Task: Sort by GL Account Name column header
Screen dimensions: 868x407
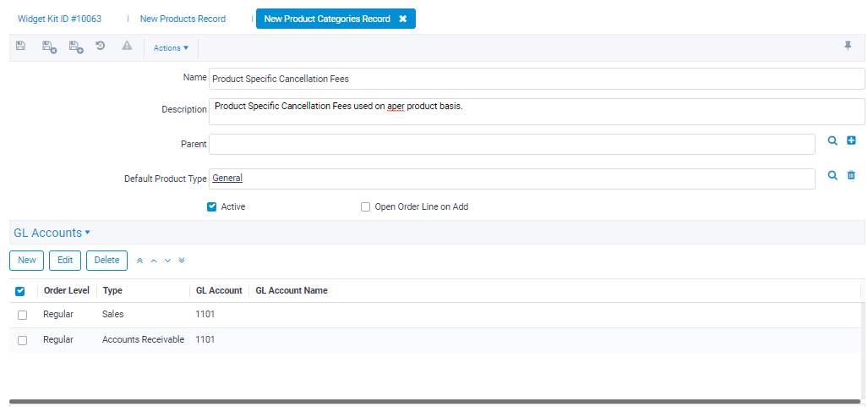Action: [x=292, y=290]
